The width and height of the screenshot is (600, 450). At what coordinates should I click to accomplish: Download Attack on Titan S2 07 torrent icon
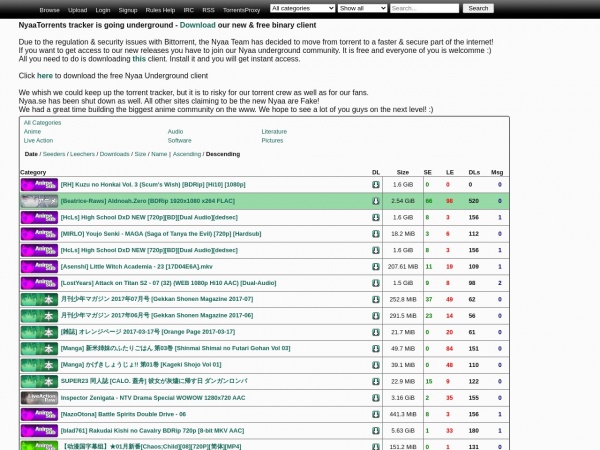tap(376, 283)
